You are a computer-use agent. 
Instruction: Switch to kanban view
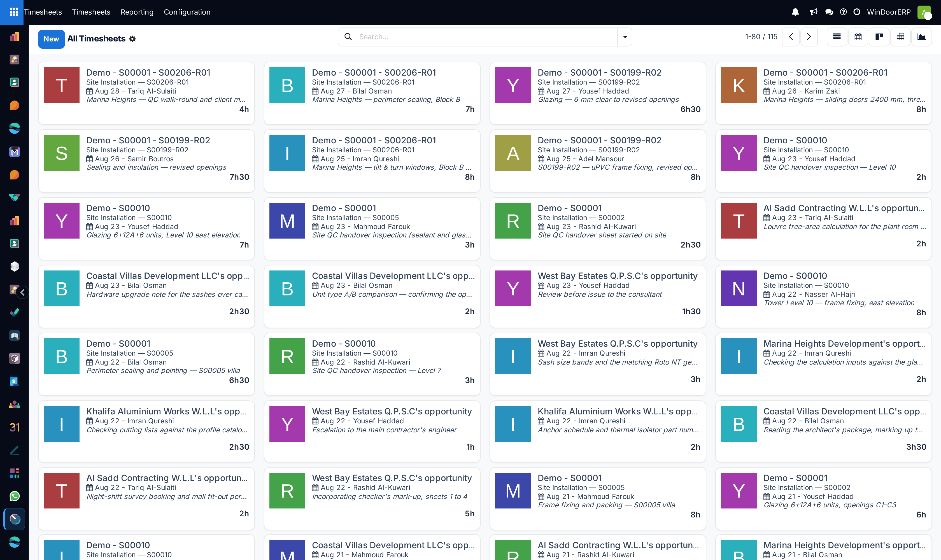coord(879,37)
